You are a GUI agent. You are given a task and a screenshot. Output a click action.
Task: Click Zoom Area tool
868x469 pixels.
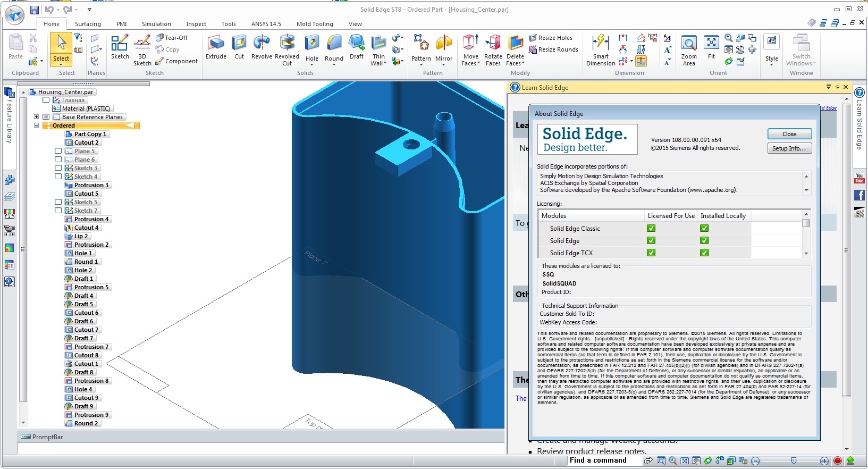[689, 50]
